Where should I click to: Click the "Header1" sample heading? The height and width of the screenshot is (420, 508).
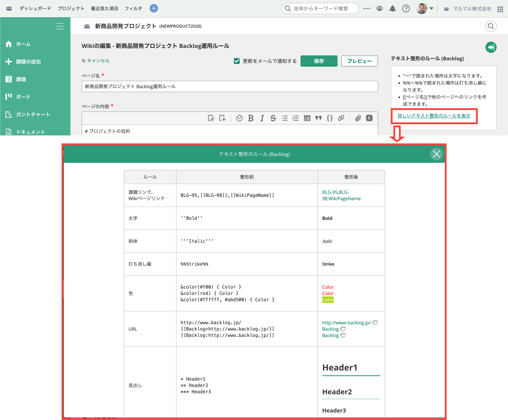pyautogui.click(x=340, y=367)
